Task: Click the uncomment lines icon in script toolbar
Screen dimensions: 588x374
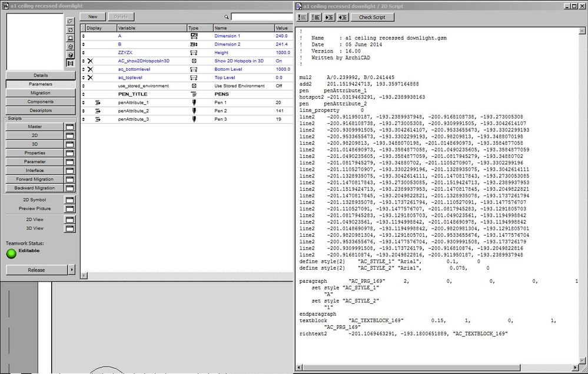Action: click(x=315, y=17)
